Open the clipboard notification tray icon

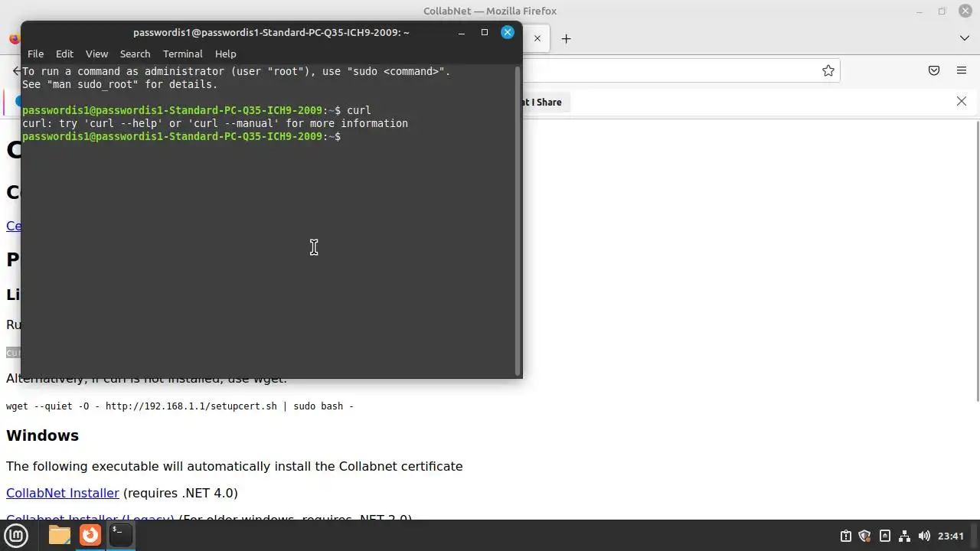845,536
